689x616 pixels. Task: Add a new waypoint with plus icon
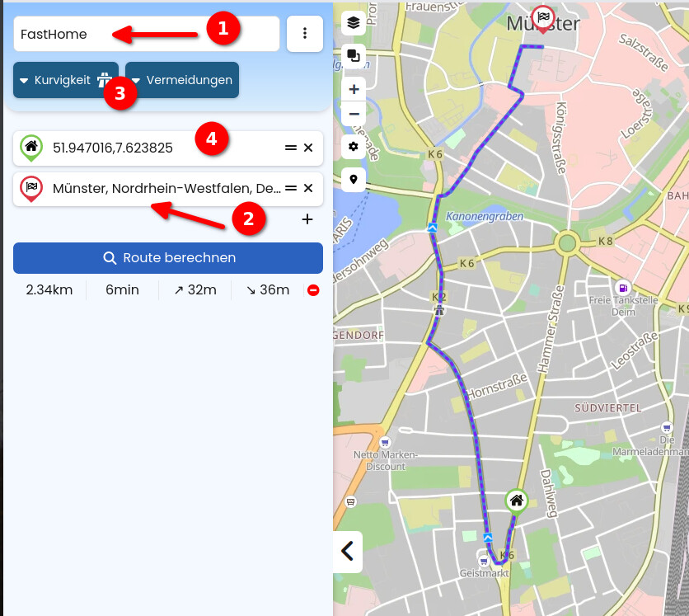307,219
